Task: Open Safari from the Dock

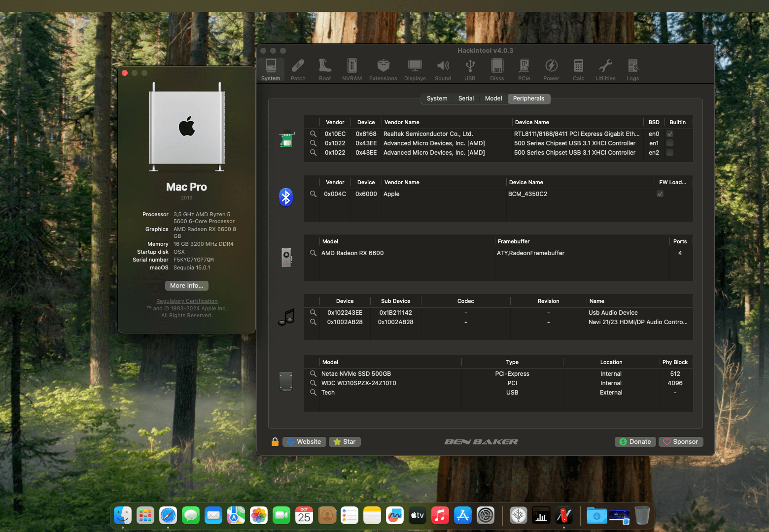Action: (168, 516)
